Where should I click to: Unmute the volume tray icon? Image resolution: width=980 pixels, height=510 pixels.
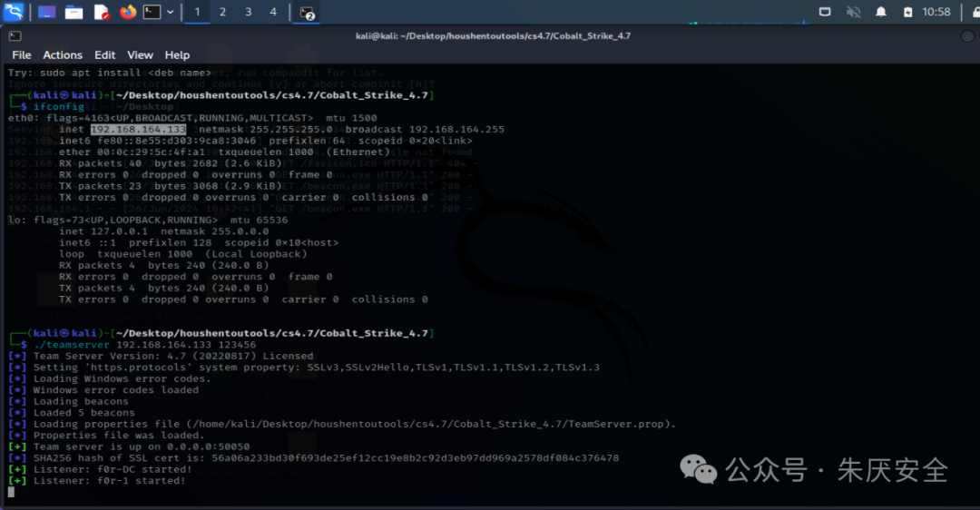[x=853, y=12]
